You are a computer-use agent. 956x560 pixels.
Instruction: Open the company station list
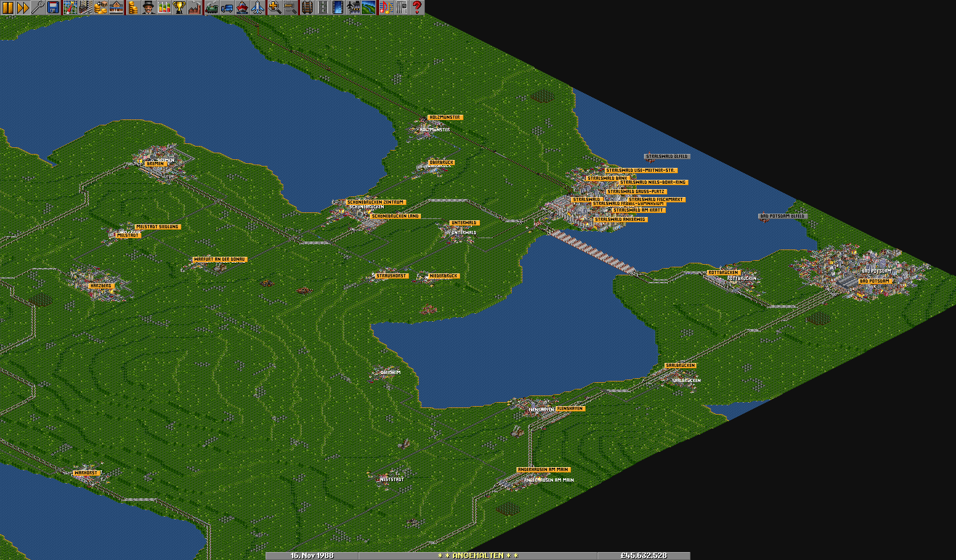[x=116, y=7]
